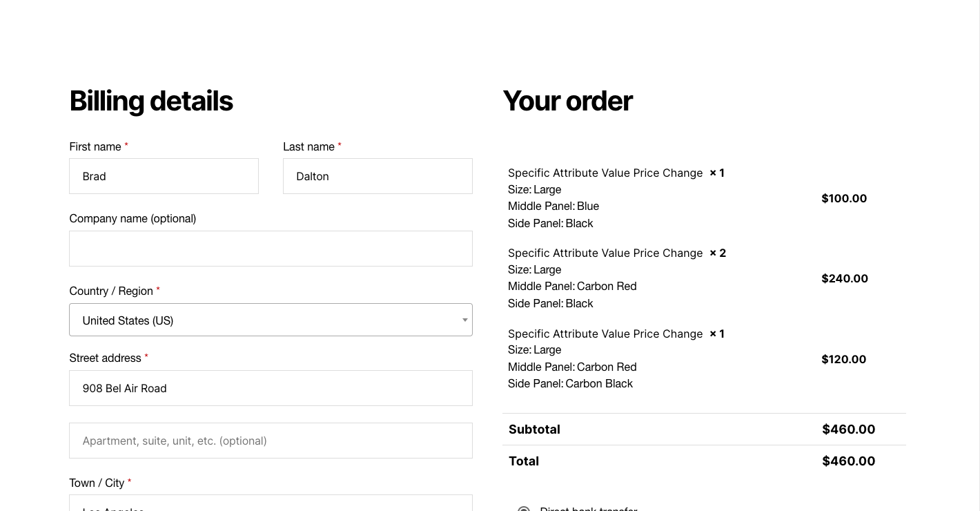Focus the Last name field containing Dalton
980x511 pixels.
(x=378, y=176)
